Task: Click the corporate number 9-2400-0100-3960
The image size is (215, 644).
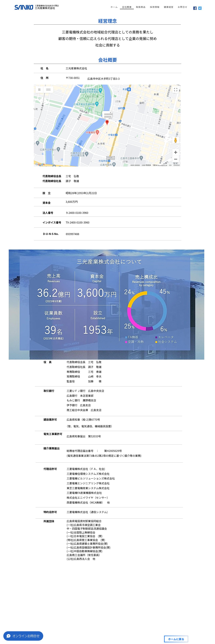Action: tap(77, 213)
